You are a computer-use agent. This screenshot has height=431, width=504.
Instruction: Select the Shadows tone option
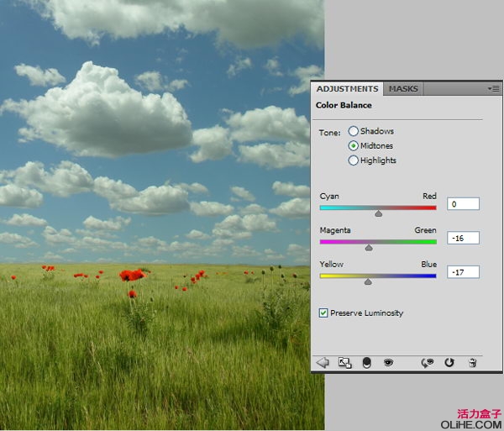(353, 131)
